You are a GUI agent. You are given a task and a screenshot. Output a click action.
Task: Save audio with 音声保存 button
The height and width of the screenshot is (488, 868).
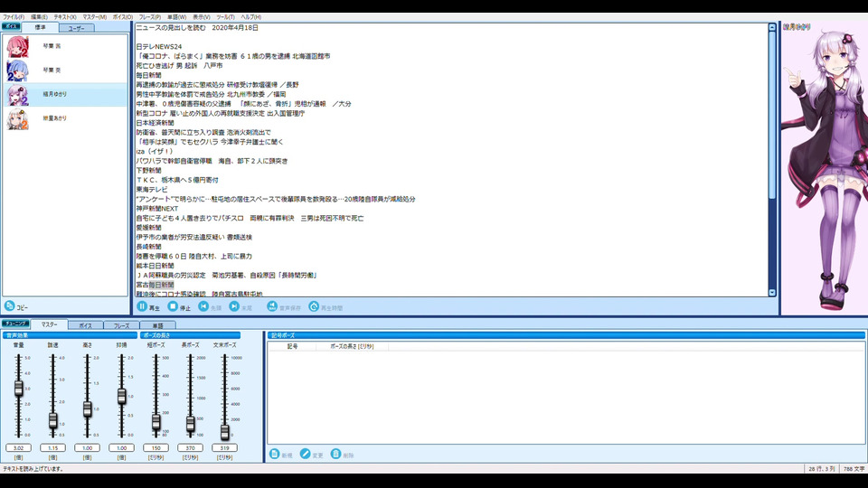(284, 307)
